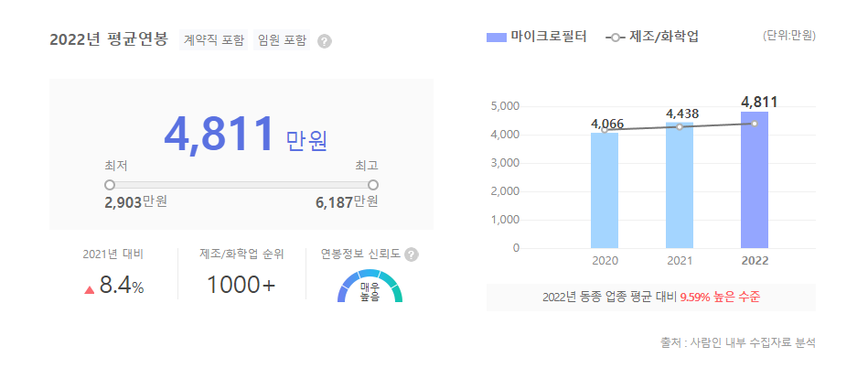Click the 계약직 포함 tag
The image size is (868, 390).
click(213, 40)
